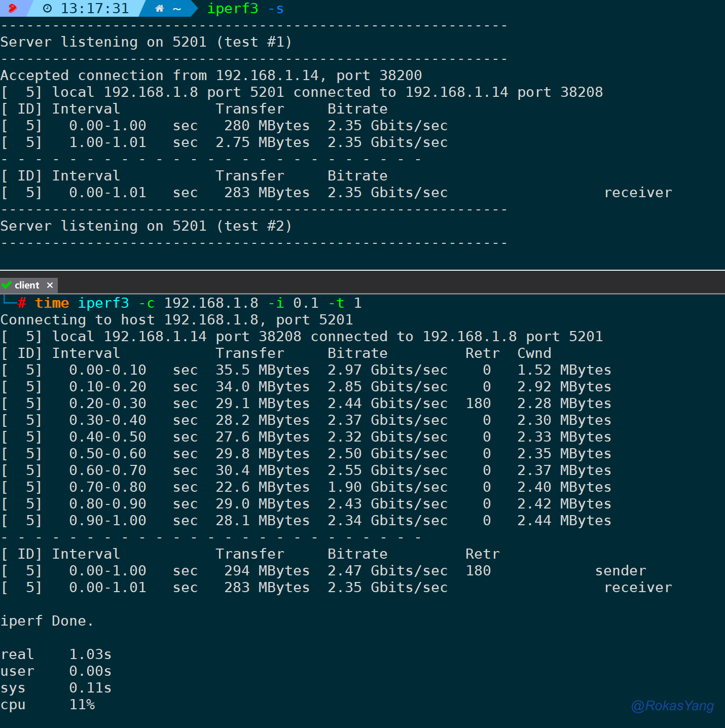The width and height of the screenshot is (725, 728).
Task: Click the red # prompt symbol
Action: pos(22,303)
